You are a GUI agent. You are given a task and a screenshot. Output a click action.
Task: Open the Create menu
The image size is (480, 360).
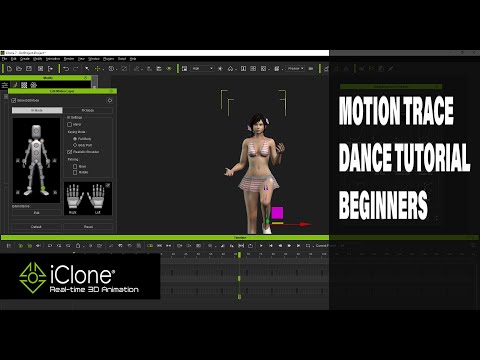tap(25, 59)
